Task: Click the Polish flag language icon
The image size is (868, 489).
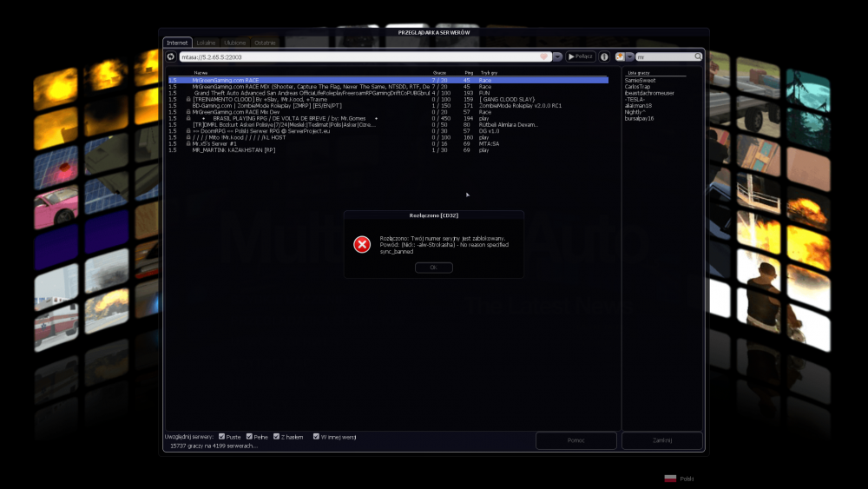Action: 669,478
